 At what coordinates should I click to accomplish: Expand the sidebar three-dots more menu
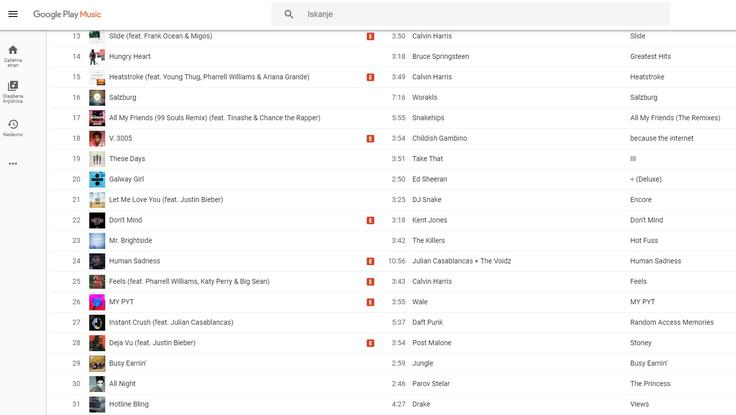13,163
